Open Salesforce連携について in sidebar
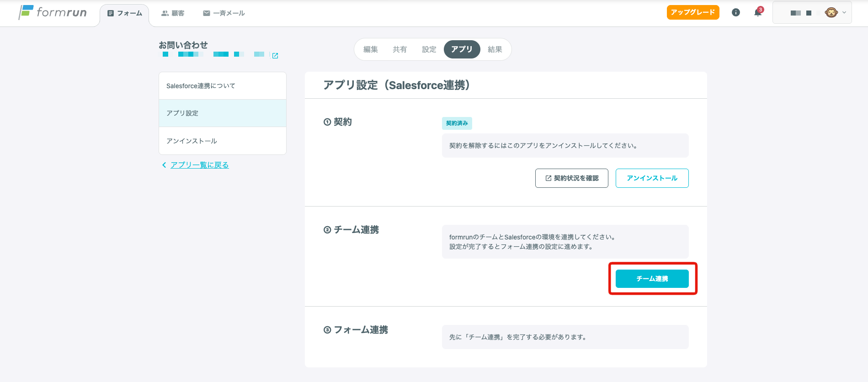The image size is (868, 382). pos(223,86)
